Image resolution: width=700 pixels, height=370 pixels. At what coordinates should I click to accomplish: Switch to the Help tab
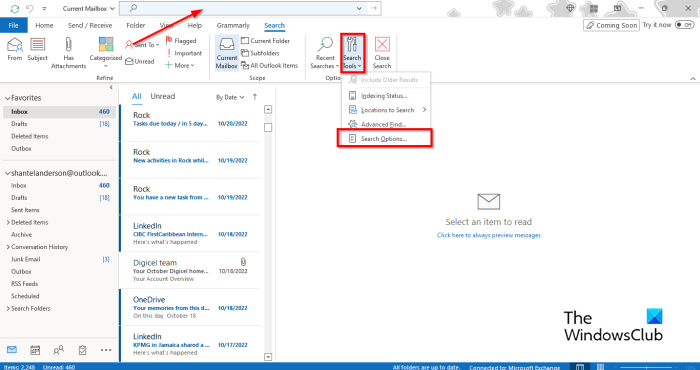pos(195,25)
